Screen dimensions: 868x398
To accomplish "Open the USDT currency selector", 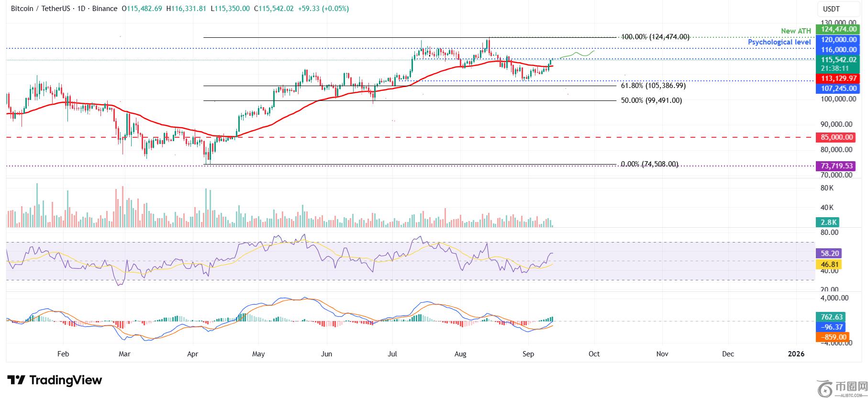I will (x=832, y=9).
